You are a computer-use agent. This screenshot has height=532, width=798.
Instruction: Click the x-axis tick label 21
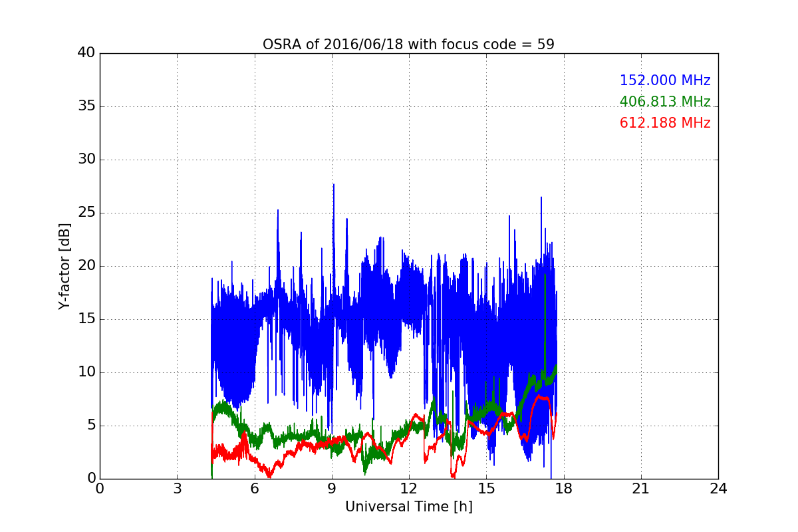[640, 489]
